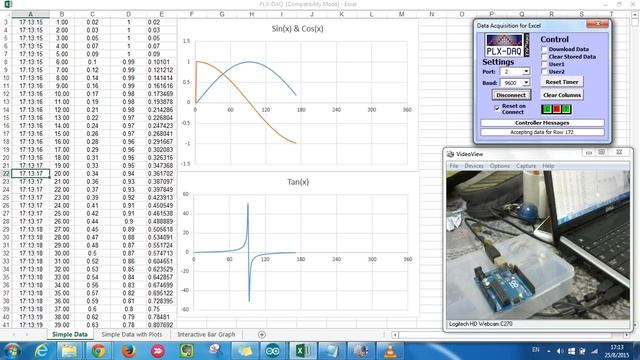Open the Evernote taskbar icon
The image size is (640, 360).
[187, 351]
